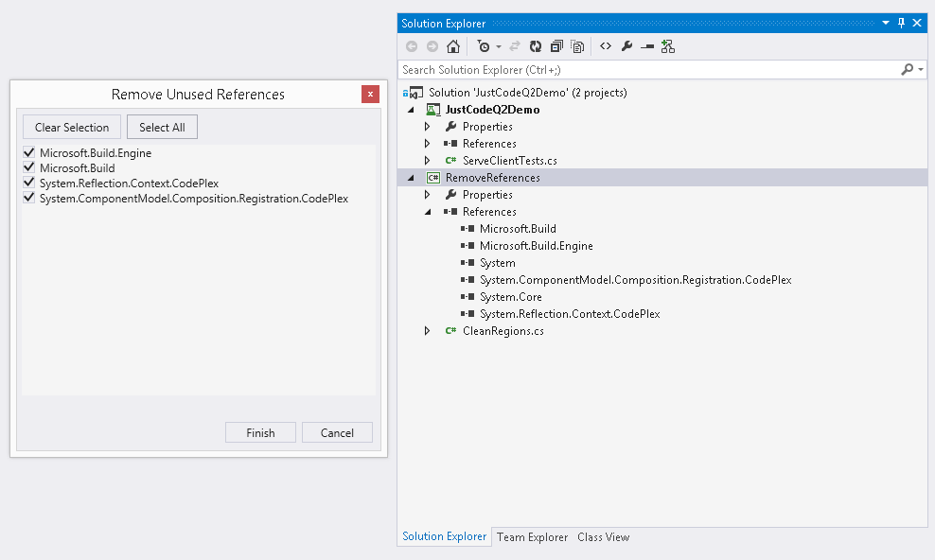Select the JustCodeQ2Demo project

point(492,110)
